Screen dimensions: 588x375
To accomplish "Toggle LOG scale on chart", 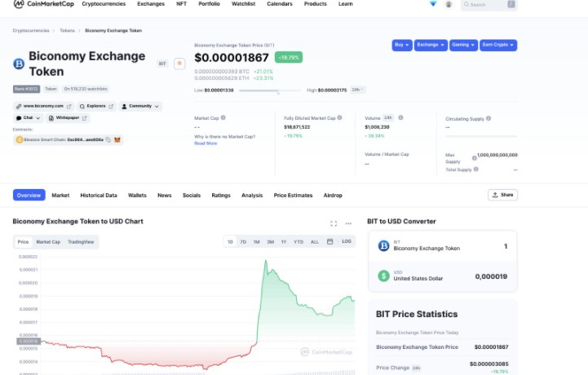I will coord(347,241).
